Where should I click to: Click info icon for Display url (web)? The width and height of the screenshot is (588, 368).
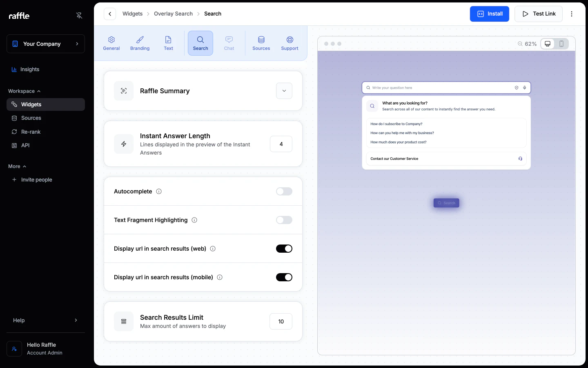coord(213,249)
